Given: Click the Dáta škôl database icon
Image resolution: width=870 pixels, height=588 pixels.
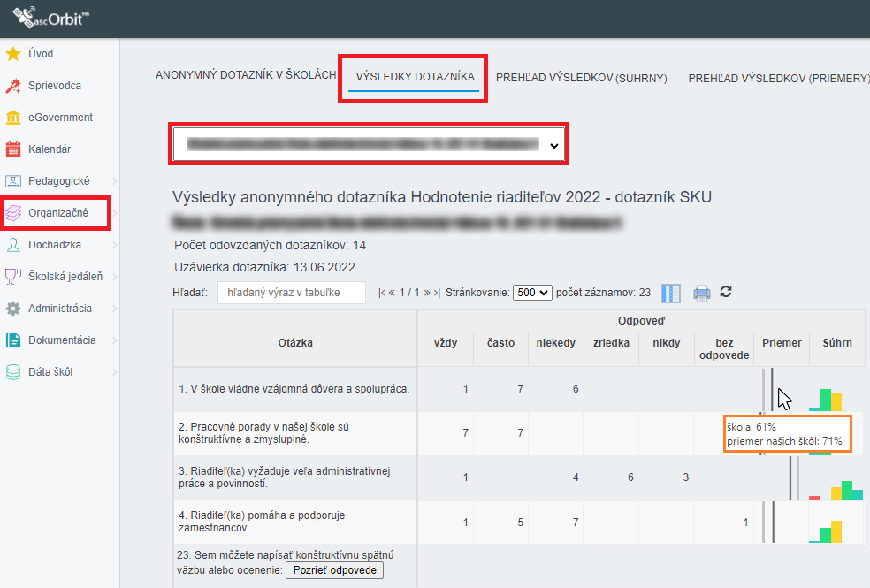Looking at the screenshot, I should pyautogui.click(x=13, y=372).
